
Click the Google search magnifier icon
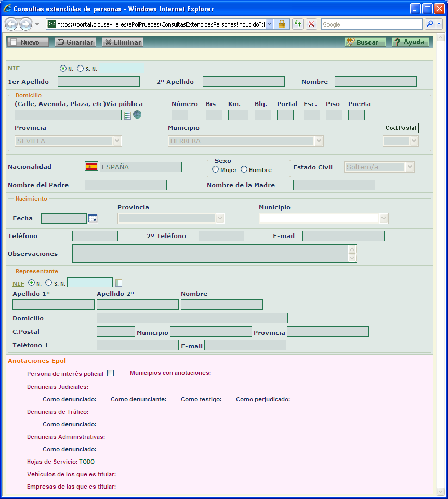click(430, 24)
